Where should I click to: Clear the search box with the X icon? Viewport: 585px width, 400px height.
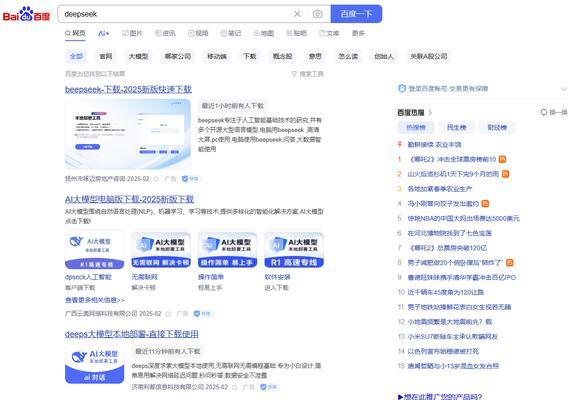point(297,14)
